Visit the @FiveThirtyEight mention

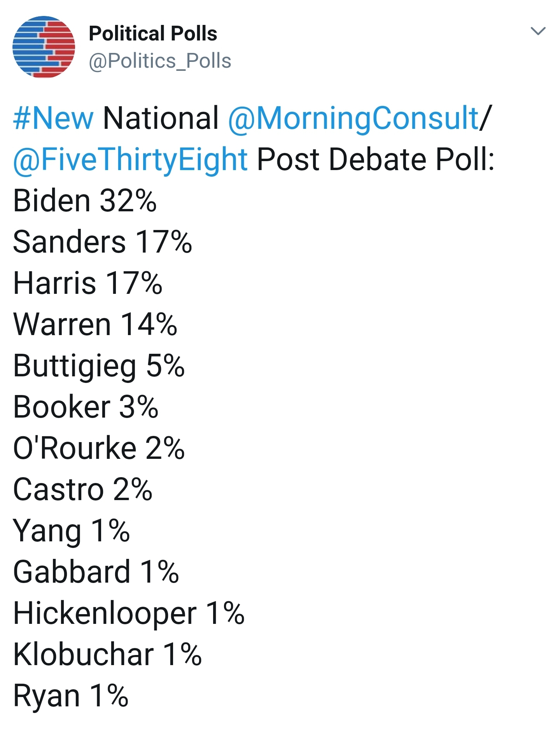click(130, 159)
